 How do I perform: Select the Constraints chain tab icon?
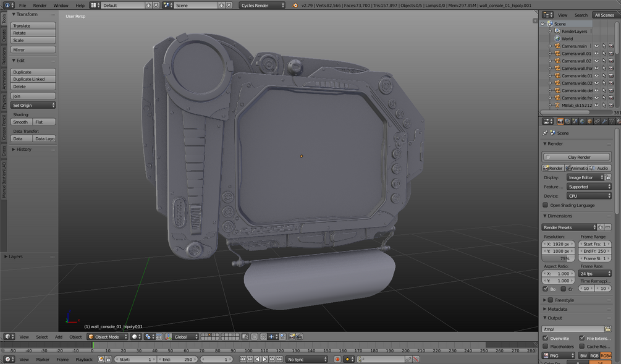point(597,121)
